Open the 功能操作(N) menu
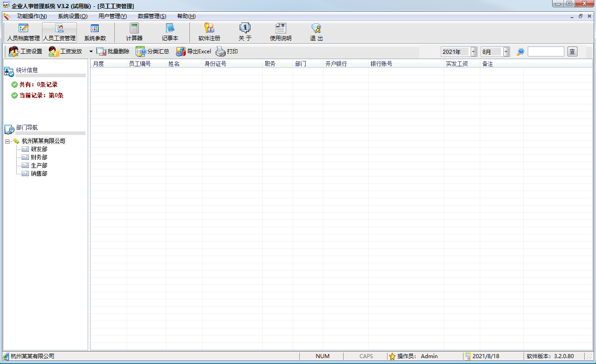596x364 pixels. [32, 16]
